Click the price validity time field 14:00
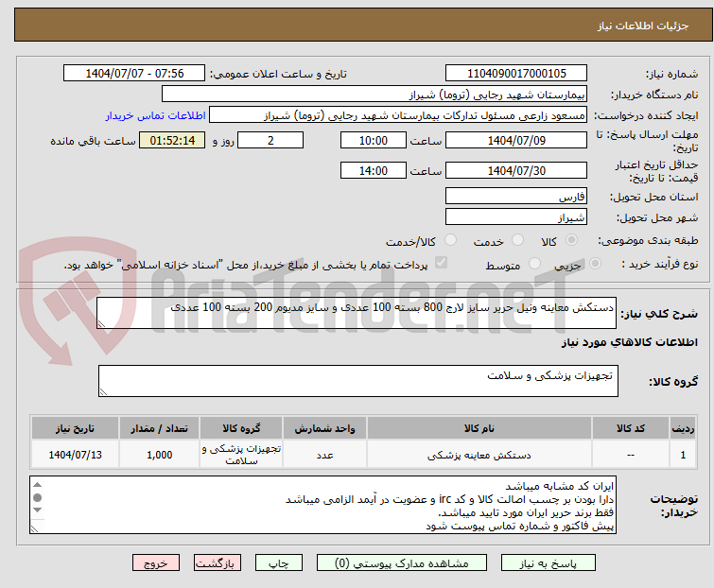The height and width of the screenshot is (588, 714). click(373, 171)
